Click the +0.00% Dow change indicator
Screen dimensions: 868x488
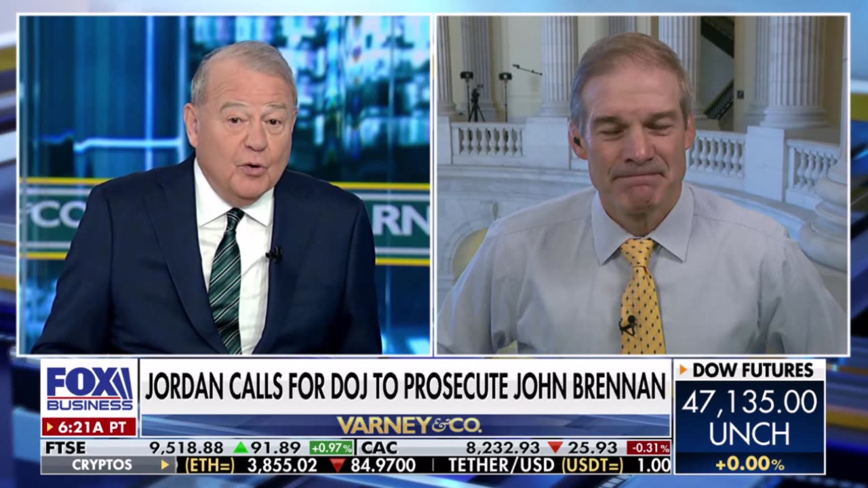click(749, 464)
